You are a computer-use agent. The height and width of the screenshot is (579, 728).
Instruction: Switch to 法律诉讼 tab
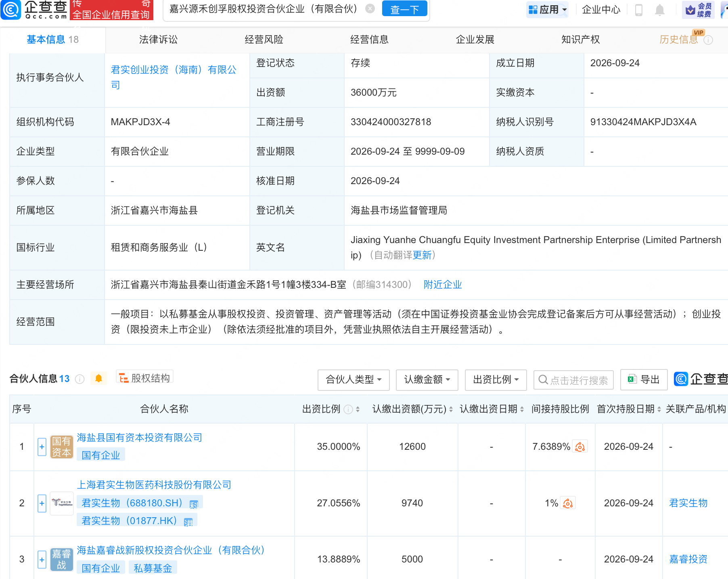coord(158,40)
